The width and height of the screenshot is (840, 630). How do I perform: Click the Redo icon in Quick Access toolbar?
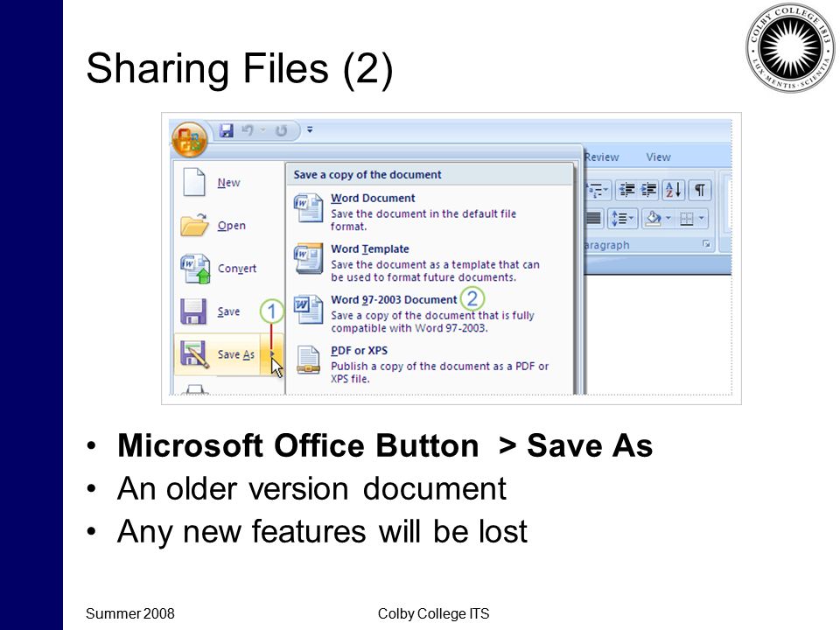(x=281, y=130)
